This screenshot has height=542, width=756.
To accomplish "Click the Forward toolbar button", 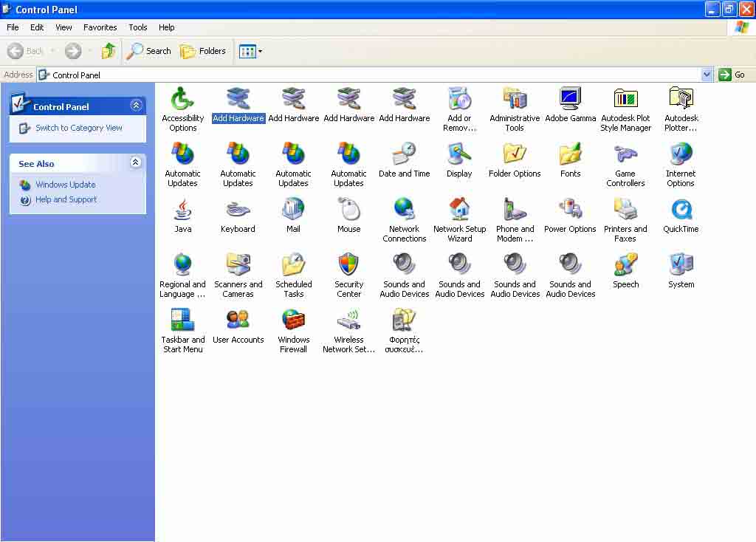I will coord(73,51).
